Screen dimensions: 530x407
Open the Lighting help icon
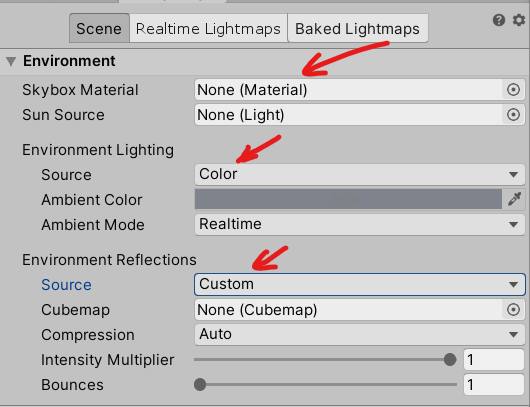[x=499, y=21]
